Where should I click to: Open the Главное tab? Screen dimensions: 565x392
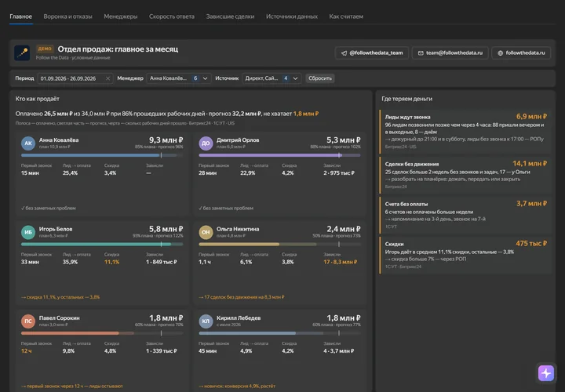click(x=21, y=16)
